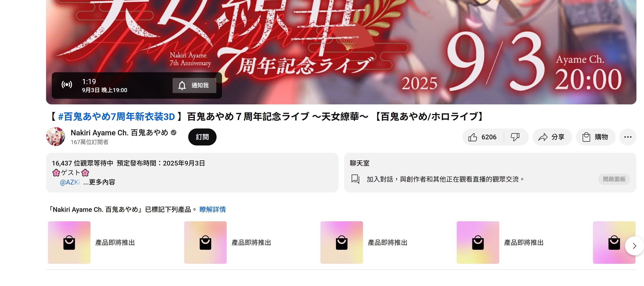Click the next arrow on product carousel

point(634,246)
